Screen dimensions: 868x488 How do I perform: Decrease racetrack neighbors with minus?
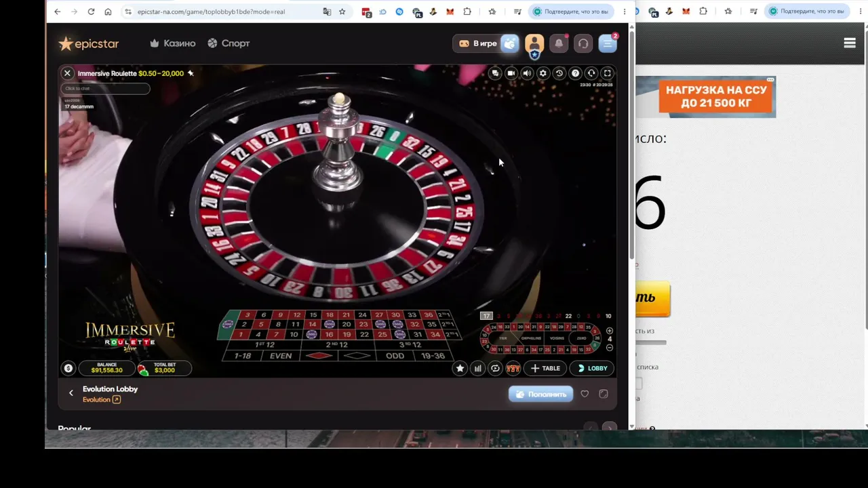[609, 348]
